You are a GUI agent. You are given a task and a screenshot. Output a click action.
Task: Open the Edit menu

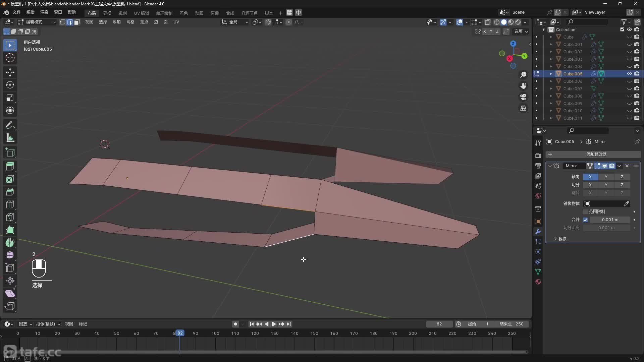coord(31,12)
